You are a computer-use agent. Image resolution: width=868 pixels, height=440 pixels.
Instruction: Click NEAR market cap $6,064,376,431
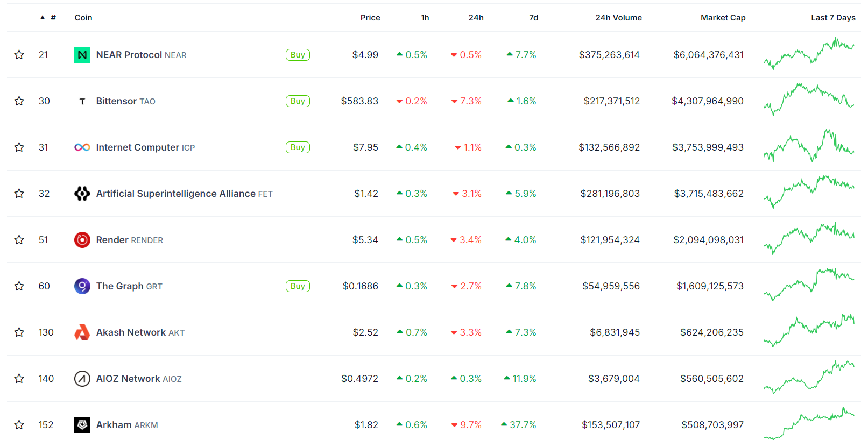709,55
